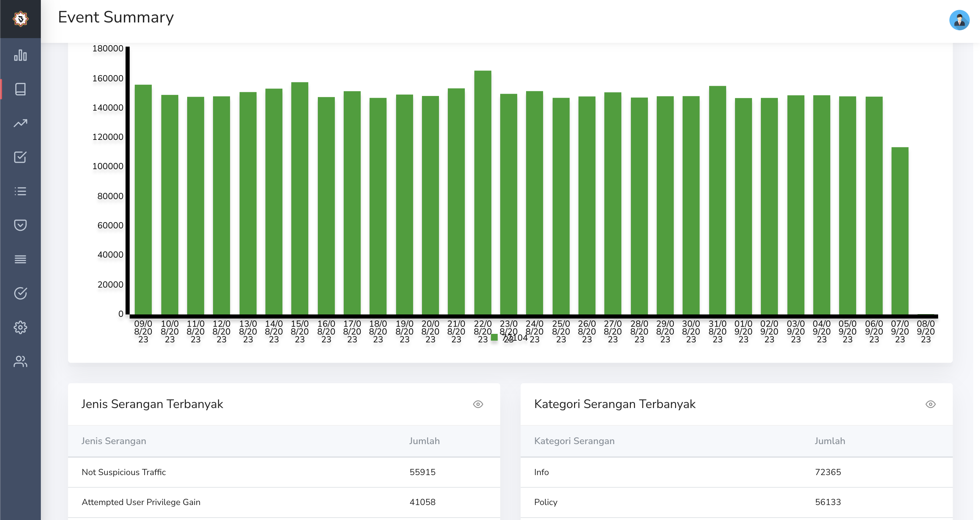The width and height of the screenshot is (980, 520).
Task: Click the value 41058
Action: [423, 502]
